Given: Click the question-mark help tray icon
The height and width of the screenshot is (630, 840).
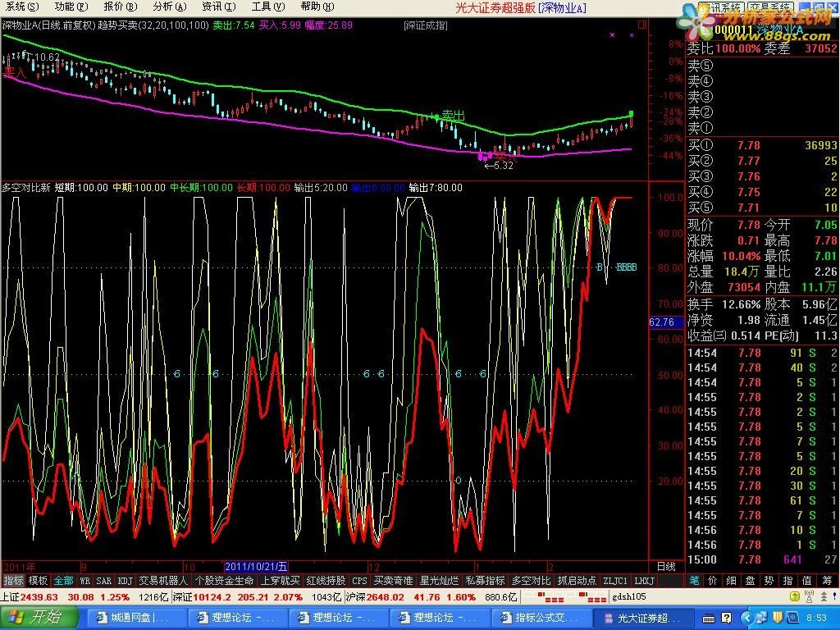Looking at the screenshot, I should pyautogui.click(x=726, y=619).
